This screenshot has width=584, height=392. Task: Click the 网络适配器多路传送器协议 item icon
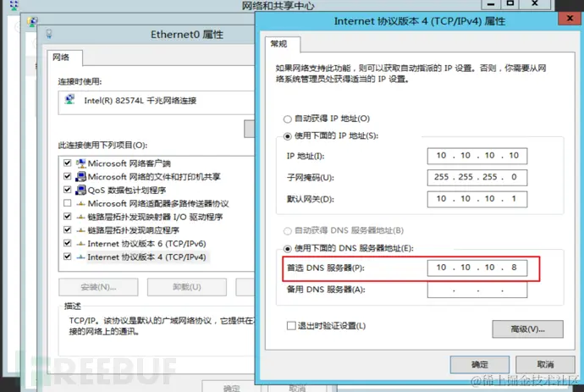coord(80,204)
